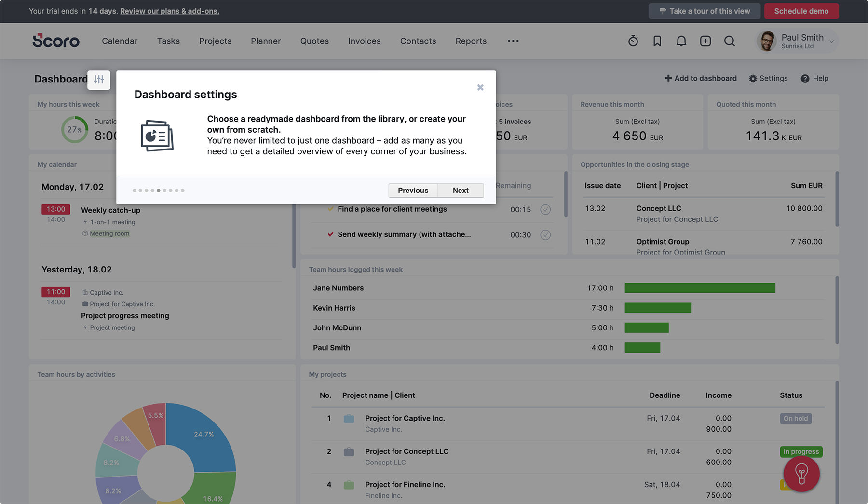Click Paul Smith's profile avatar

(x=766, y=41)
